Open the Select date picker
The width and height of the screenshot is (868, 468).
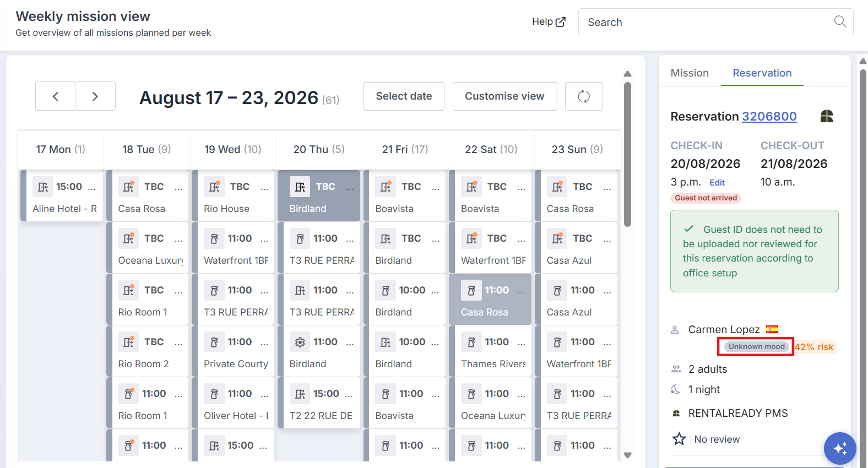click(x=404, y=96)
